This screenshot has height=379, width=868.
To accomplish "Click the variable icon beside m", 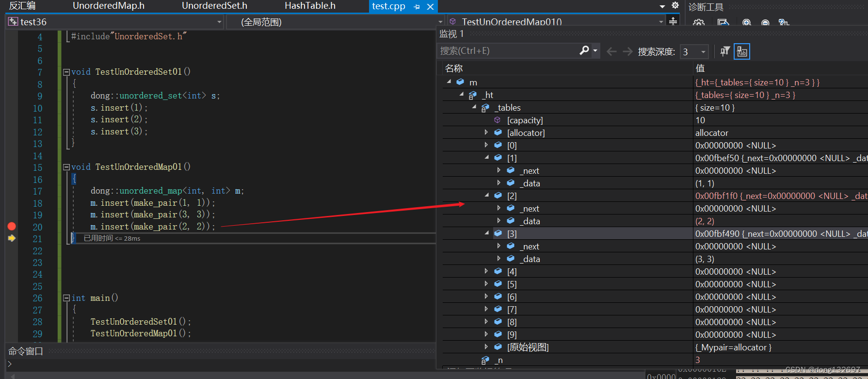I will click(x=460, y=82).
